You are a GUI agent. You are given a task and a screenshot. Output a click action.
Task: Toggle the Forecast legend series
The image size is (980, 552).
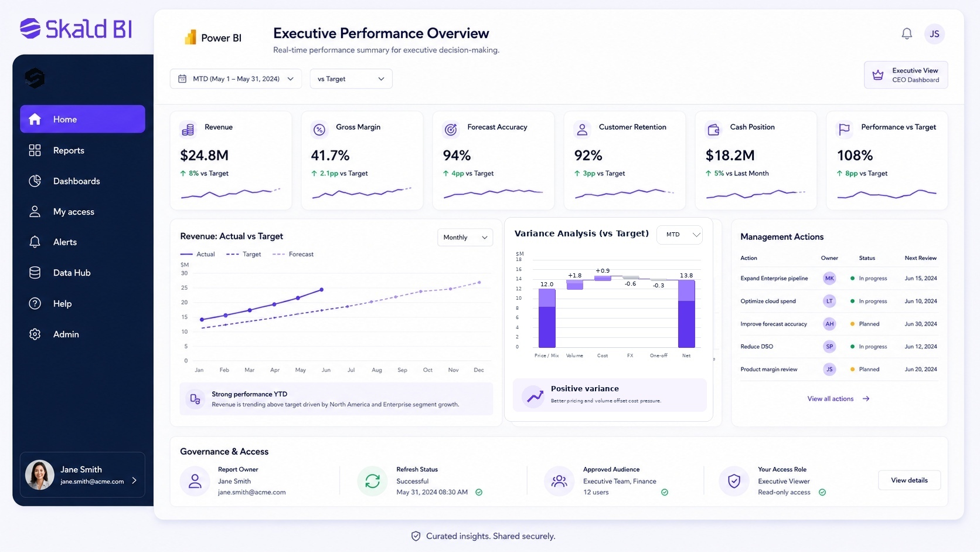coord(293,254)
